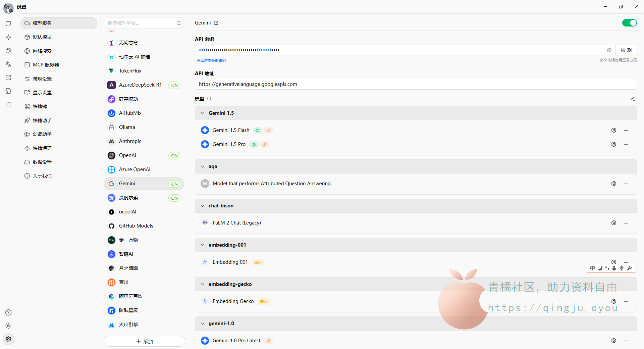Select 深度求索 in the provider list

click(144, 198)
